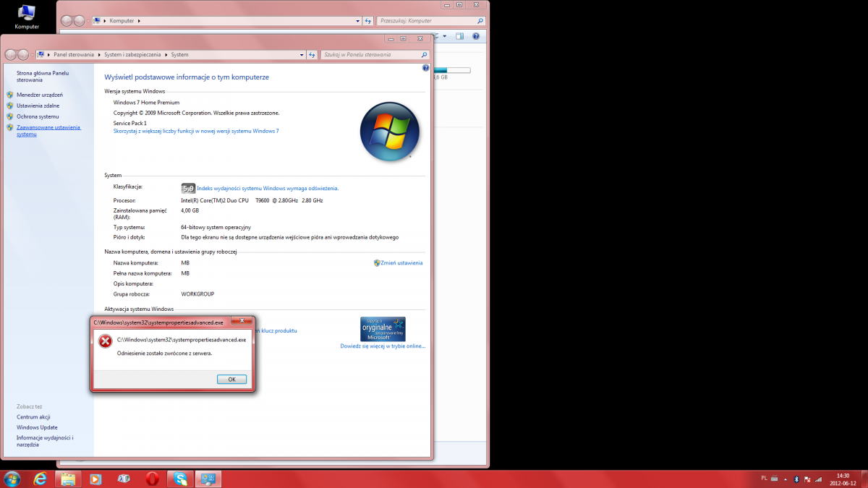Image resolution: width=868 pixels, height=488 pixels.
Task: Open Informacje wydajności i narzędzia link
Action: pyautogui.click(x=45, y=441)
